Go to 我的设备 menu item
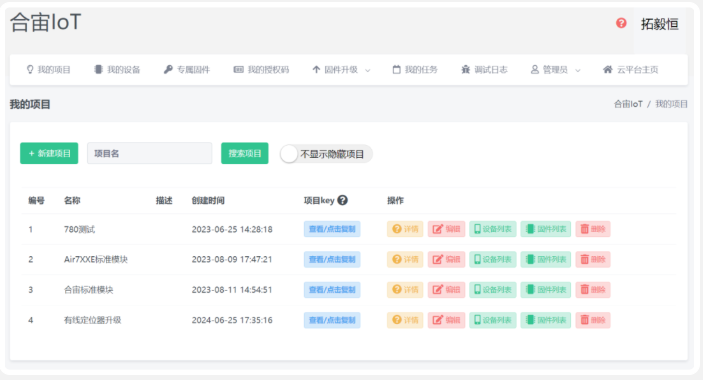703x380 pixels. pos(117,69)
